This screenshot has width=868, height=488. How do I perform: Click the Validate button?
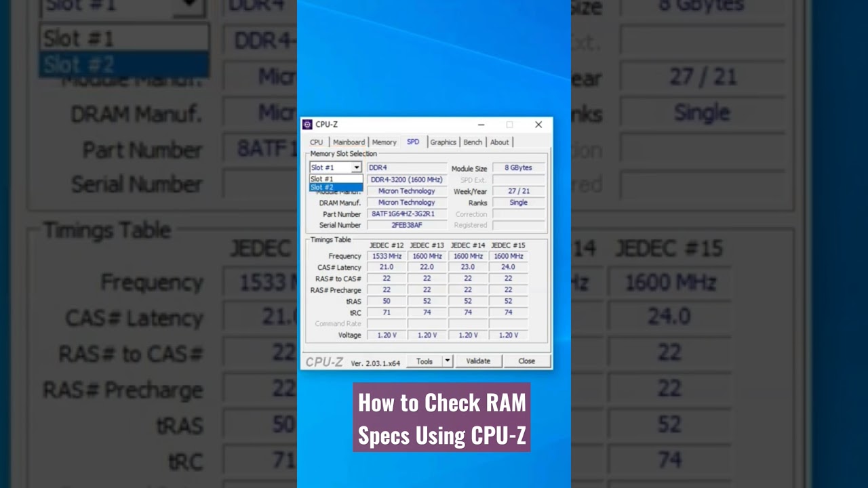(x=478, y=361)
